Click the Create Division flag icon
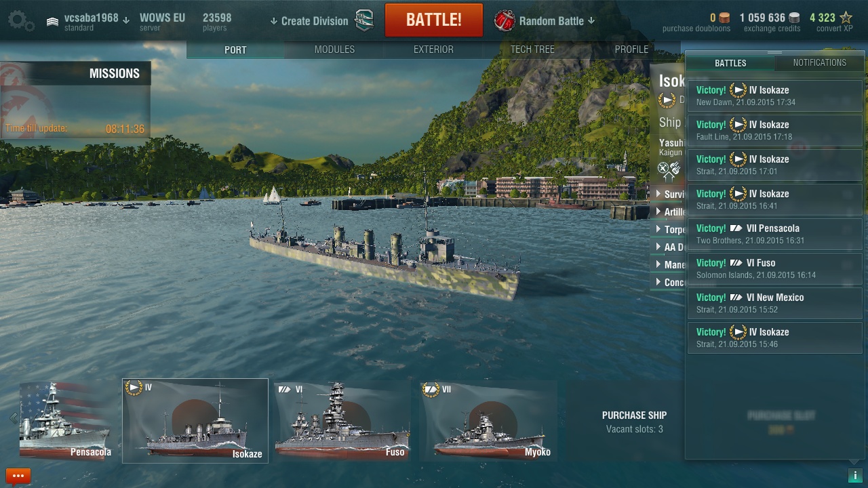Screen dimensions: 868x488 pos(365,20)
